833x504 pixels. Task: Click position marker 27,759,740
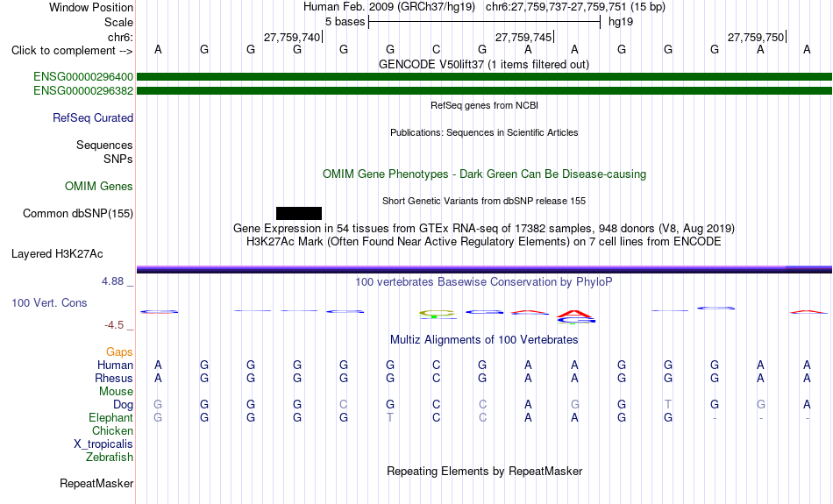[292, 37]
